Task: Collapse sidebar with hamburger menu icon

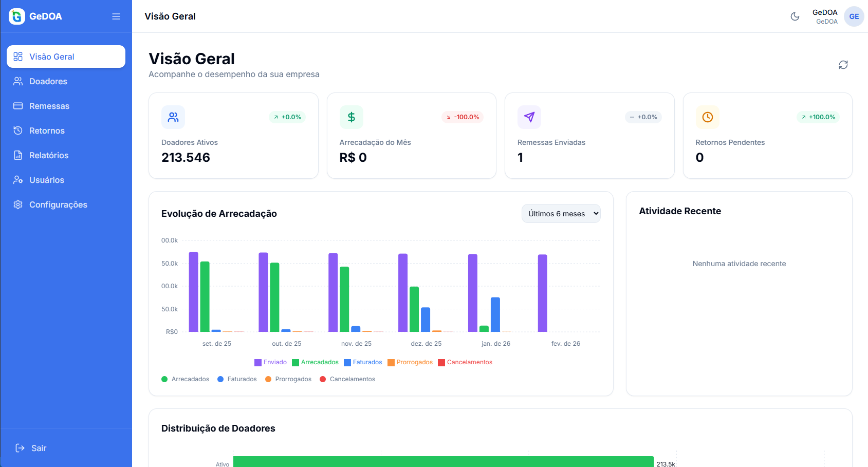Action: tap(116, 16)
